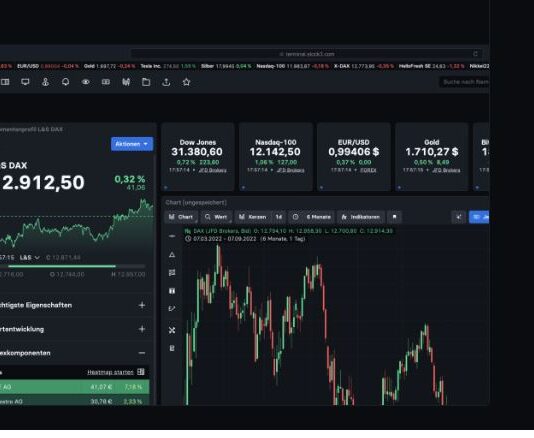Expand the 'Eigenschaften' section with plus

click(x=142, y=305)
